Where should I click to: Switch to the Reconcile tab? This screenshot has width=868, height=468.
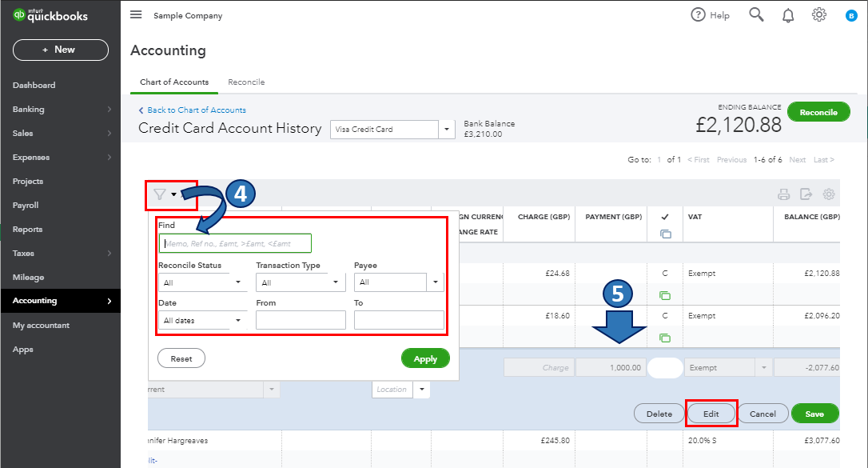[x=246, y=82]
